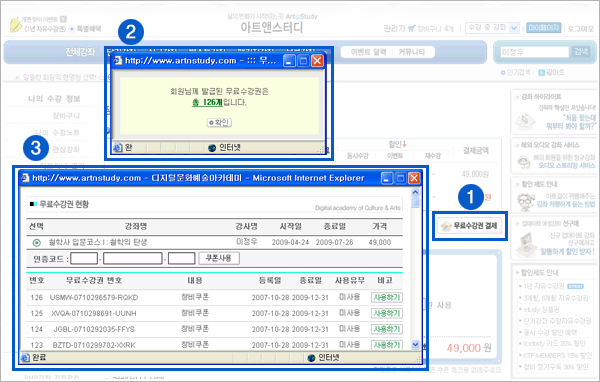
Task: Click the cartoon face icon in 할인 제도 안내
Action: point(526,202)
